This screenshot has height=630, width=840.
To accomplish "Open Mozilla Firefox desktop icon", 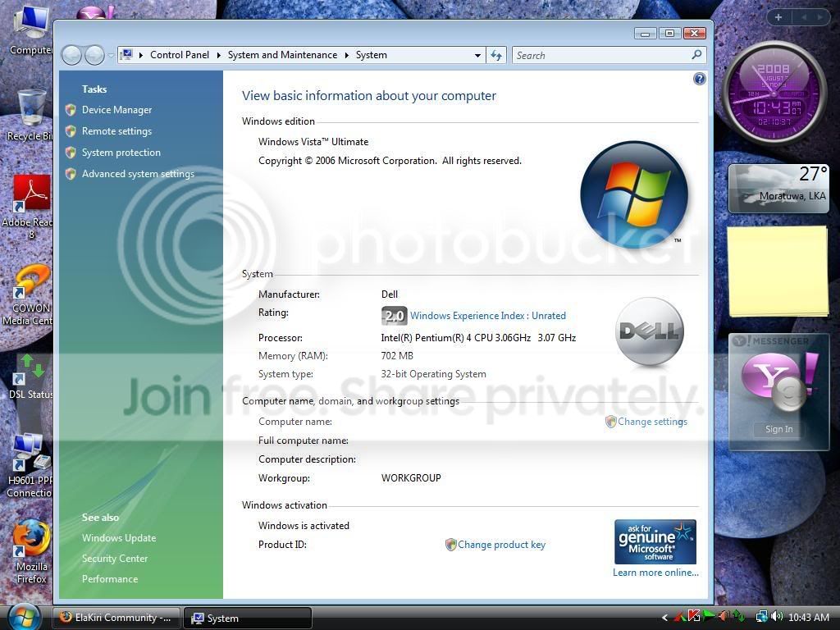I will (31, 551).
